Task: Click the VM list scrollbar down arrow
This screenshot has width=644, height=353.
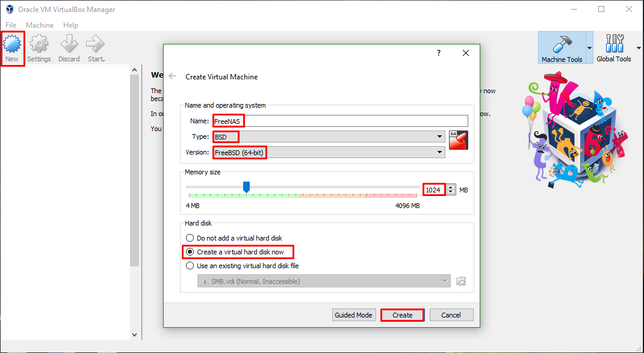Action: (135, 335)
